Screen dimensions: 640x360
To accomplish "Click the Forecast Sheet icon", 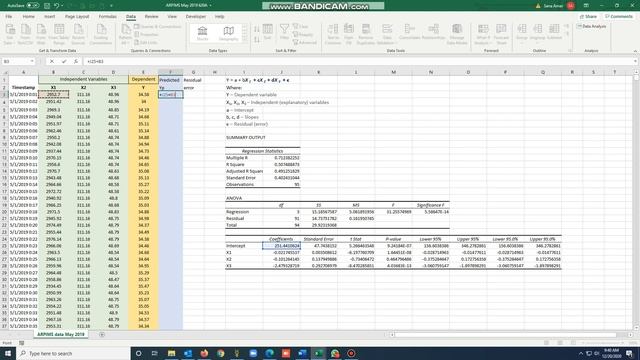I will (x=501, y=34).
